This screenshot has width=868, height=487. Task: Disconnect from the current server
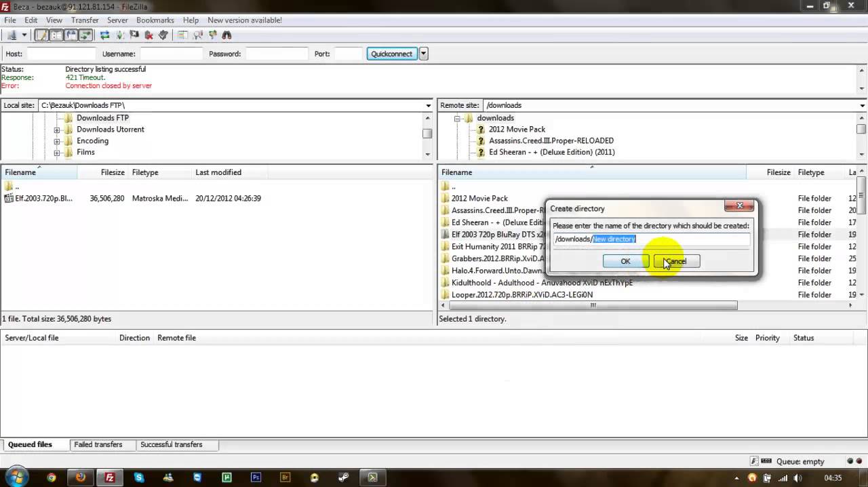(149, 35)
